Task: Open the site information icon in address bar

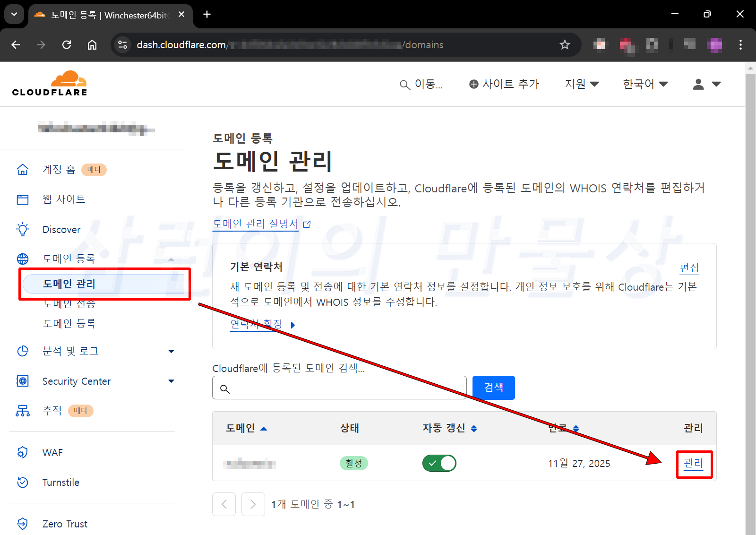Action: [122, 44]
